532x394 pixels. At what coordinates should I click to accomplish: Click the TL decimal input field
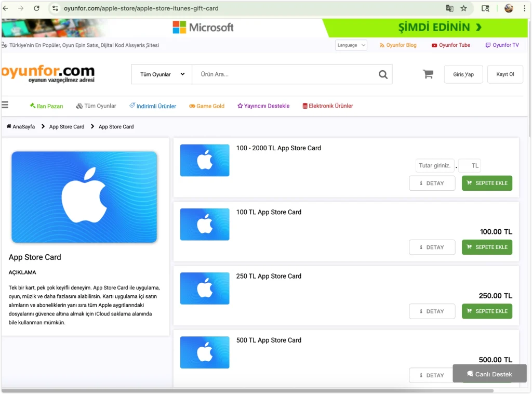[470, 166]
